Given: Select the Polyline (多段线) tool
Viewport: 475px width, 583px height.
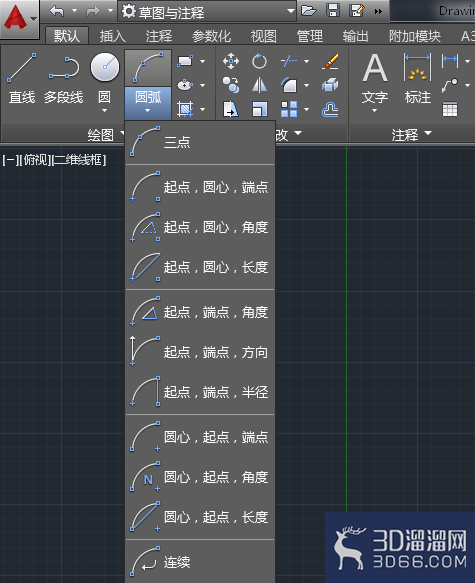Looking at the screenshot, I should point(64,78).
